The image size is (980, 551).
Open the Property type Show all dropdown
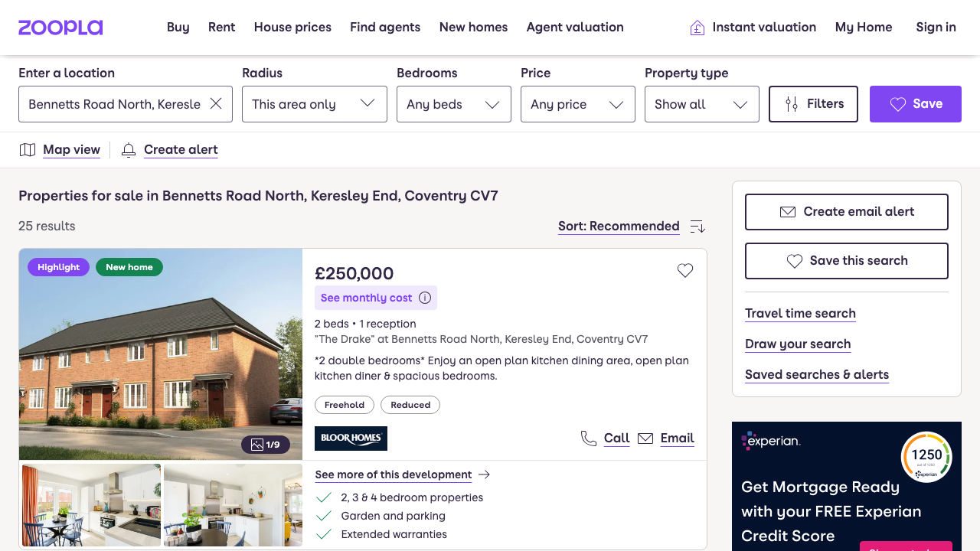pos(701,103)
